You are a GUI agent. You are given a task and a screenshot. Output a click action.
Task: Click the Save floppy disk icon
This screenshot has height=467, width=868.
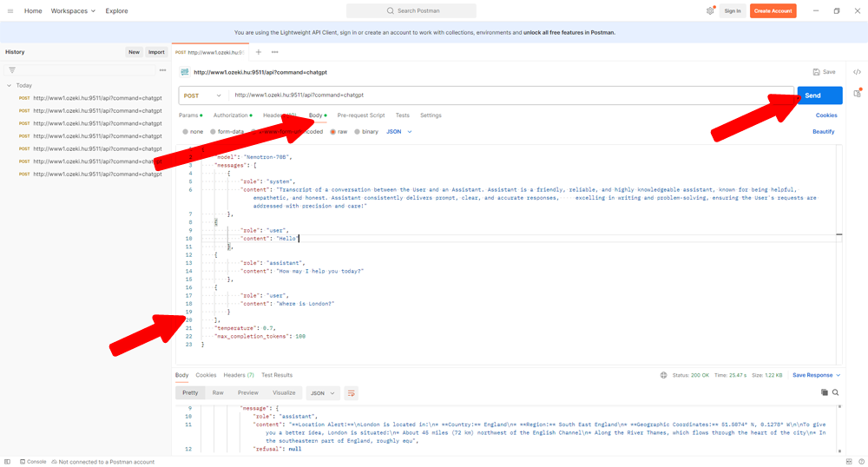817,72
